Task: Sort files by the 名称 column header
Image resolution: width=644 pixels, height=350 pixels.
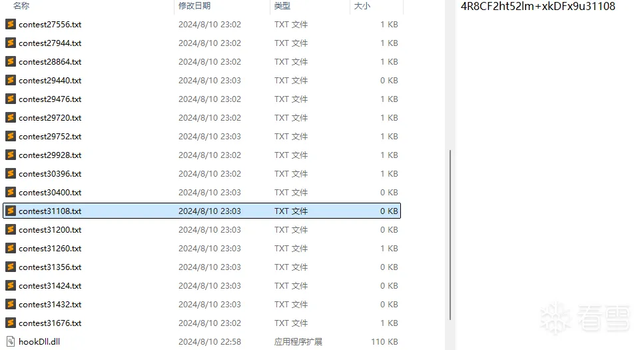Action: [x=21, y=6]
